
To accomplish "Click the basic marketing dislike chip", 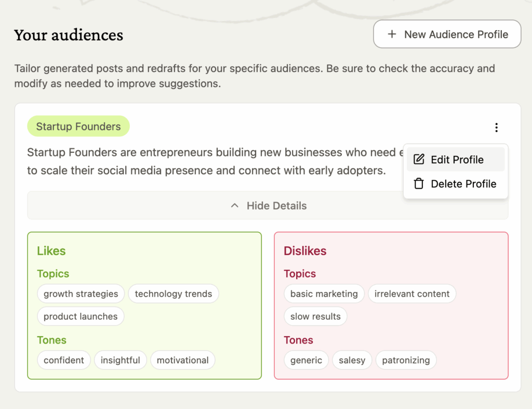I will [x=324, y=294].
